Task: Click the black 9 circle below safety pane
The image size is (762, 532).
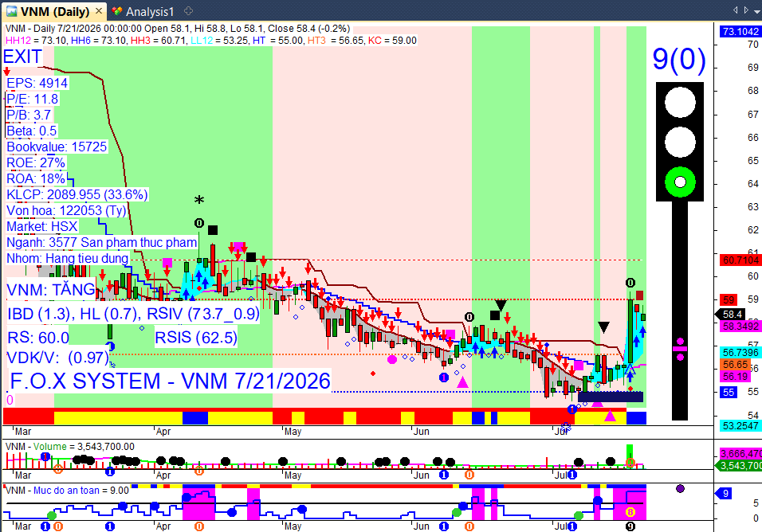Action: (x=630, y=526)
